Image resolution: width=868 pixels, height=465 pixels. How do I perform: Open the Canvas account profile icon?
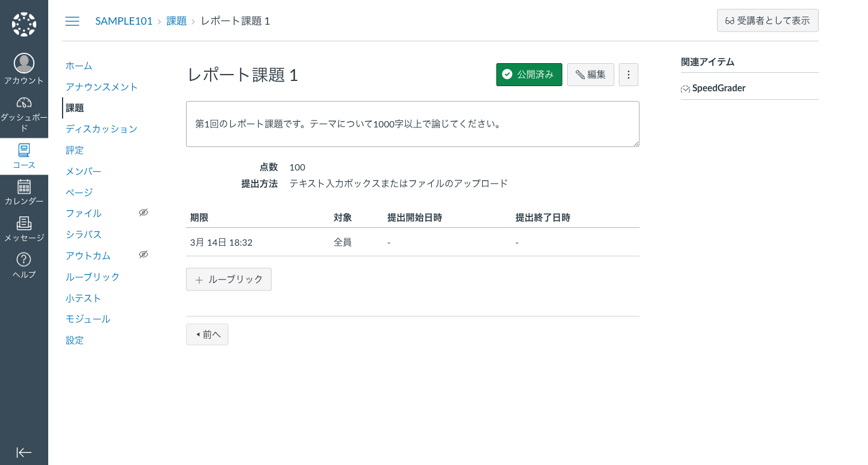pos(24,63)
